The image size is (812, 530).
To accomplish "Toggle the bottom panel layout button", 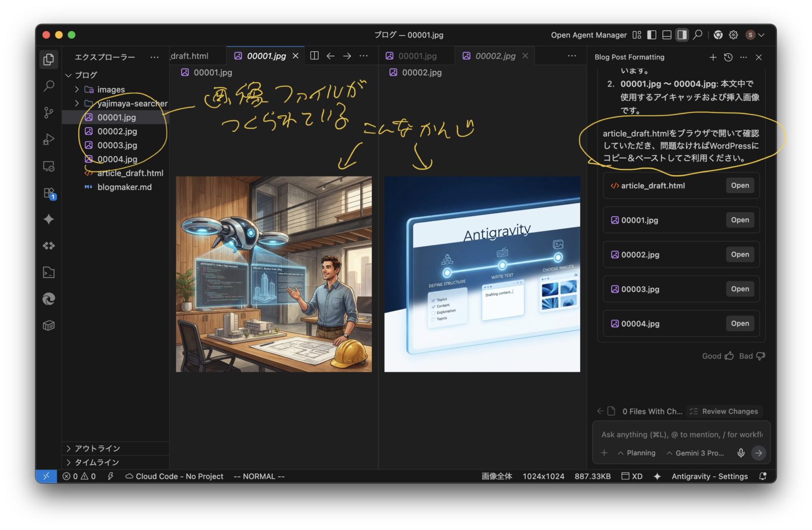I will (667, 35).
